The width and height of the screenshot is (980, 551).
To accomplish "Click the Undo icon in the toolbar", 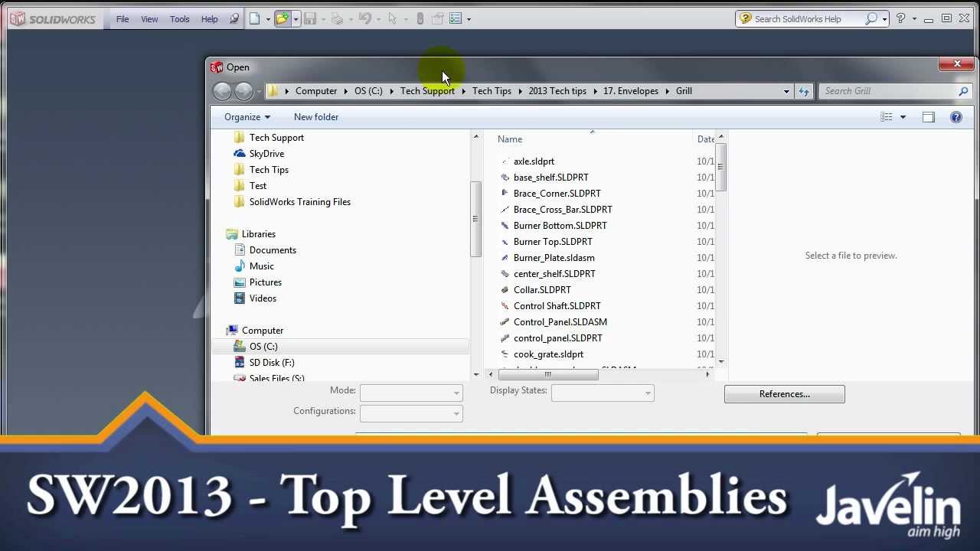I will click(x=364, y=18).
